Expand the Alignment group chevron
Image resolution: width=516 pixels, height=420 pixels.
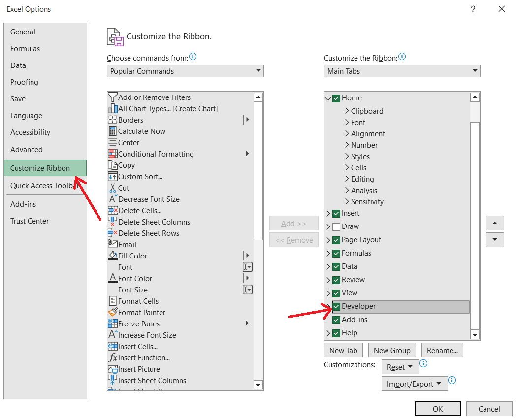[x=347, y=133]
